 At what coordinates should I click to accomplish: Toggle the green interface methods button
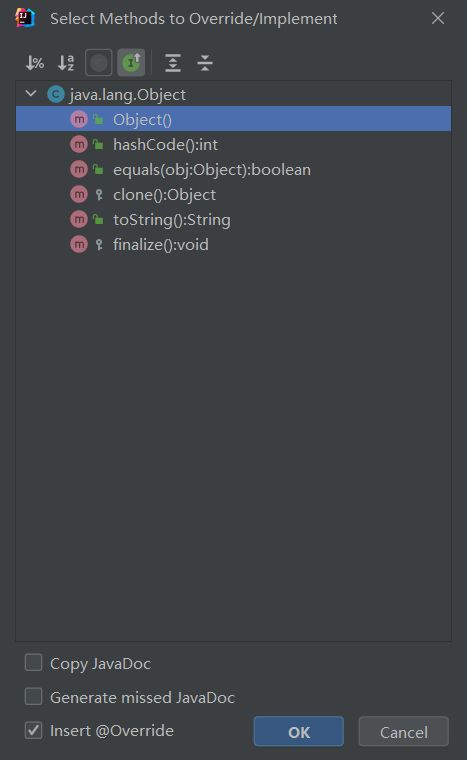coord(131,63)
